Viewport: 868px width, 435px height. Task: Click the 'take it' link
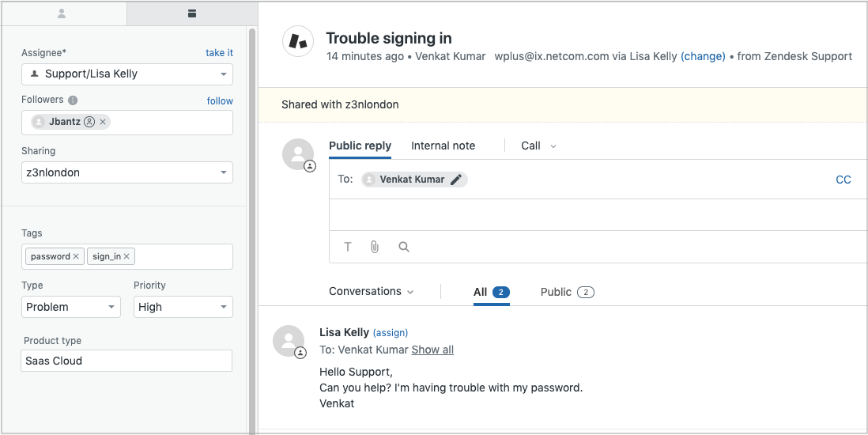(219, 53)
